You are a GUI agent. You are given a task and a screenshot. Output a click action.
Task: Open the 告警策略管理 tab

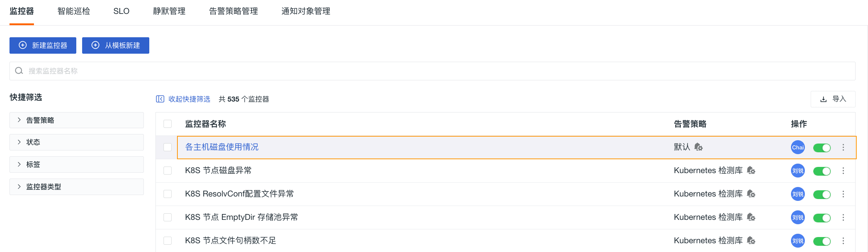pos(234,11)
